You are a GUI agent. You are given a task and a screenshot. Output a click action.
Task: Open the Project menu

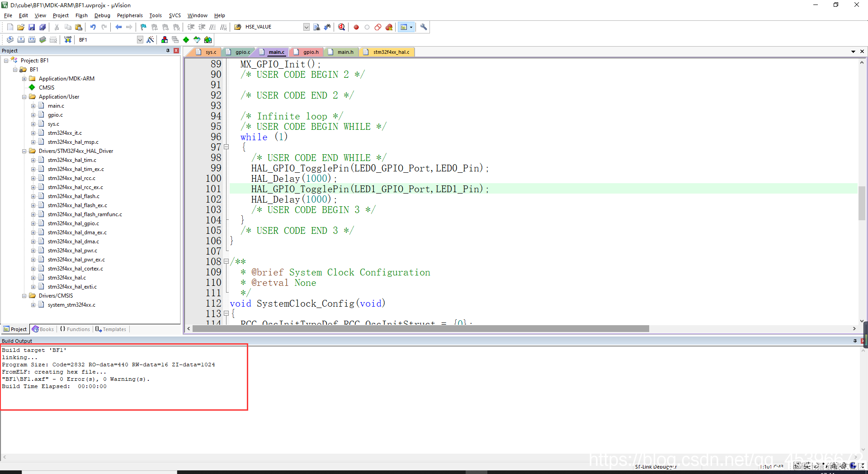point(61,15)
